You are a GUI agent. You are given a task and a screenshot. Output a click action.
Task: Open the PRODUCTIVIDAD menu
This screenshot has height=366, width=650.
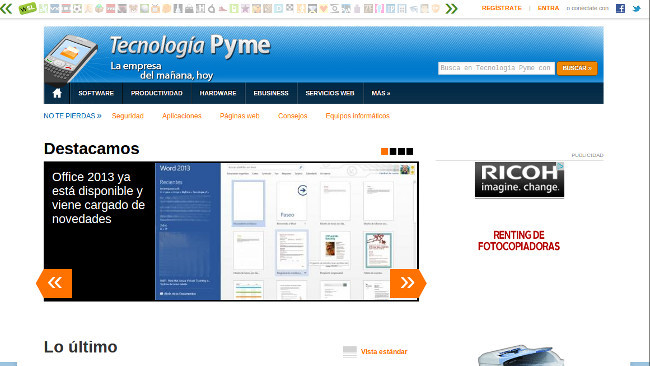[157, 93]
